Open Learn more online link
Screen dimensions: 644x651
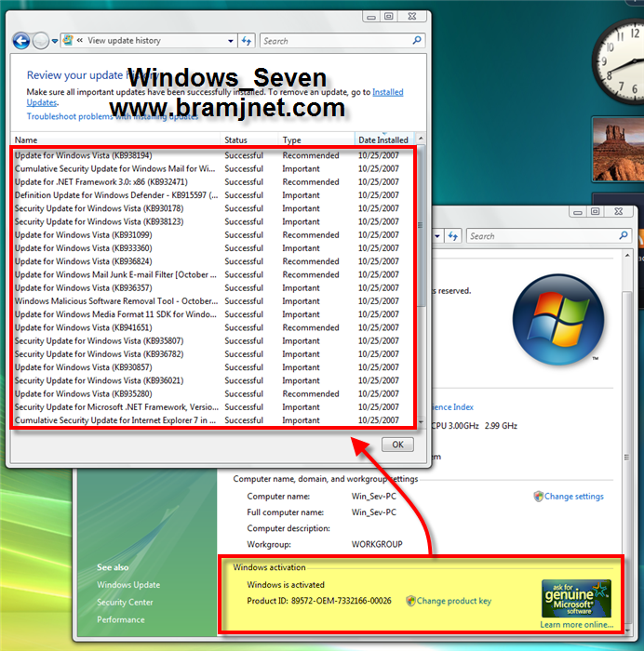click(x=576, y=624)
